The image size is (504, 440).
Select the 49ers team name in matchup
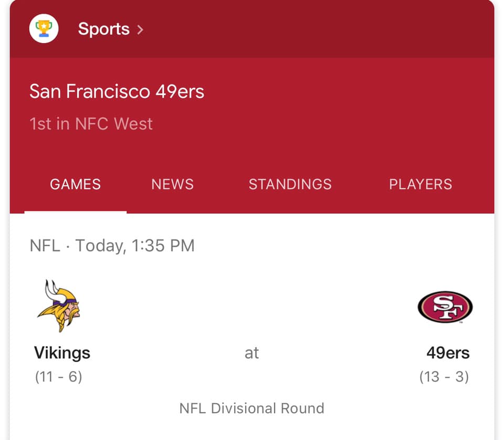(x=448, y=353)
